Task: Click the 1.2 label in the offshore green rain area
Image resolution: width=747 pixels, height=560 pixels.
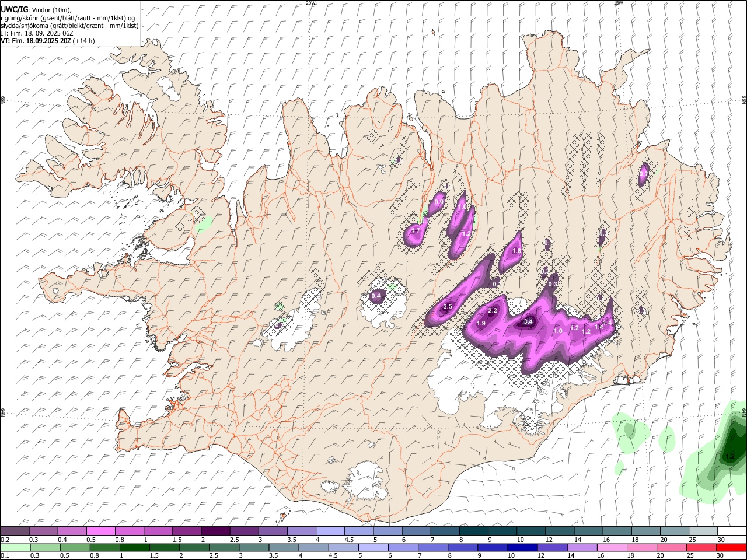Action: coord(729,456)
